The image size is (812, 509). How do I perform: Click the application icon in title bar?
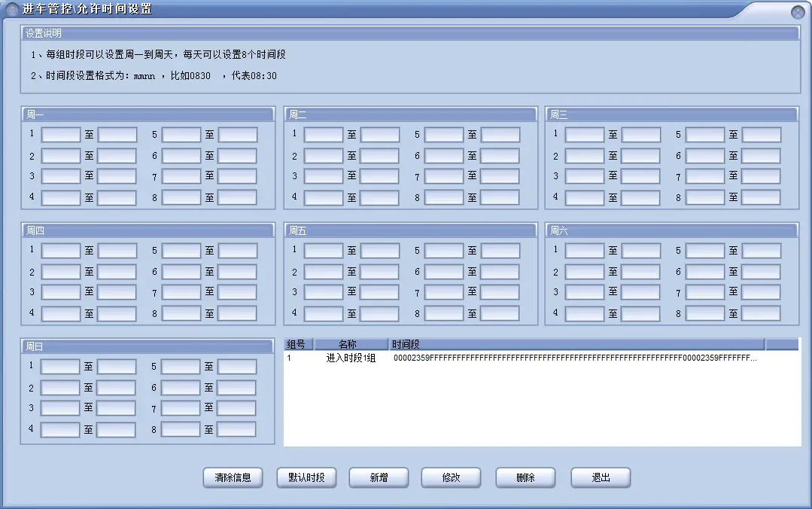click(12, 9)
